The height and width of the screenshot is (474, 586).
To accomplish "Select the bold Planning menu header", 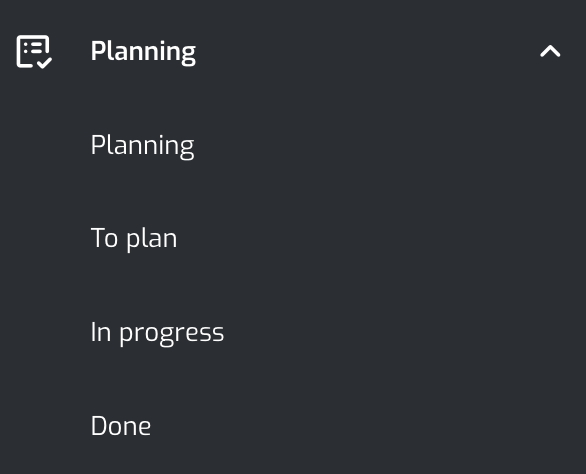I will [143, 52].
